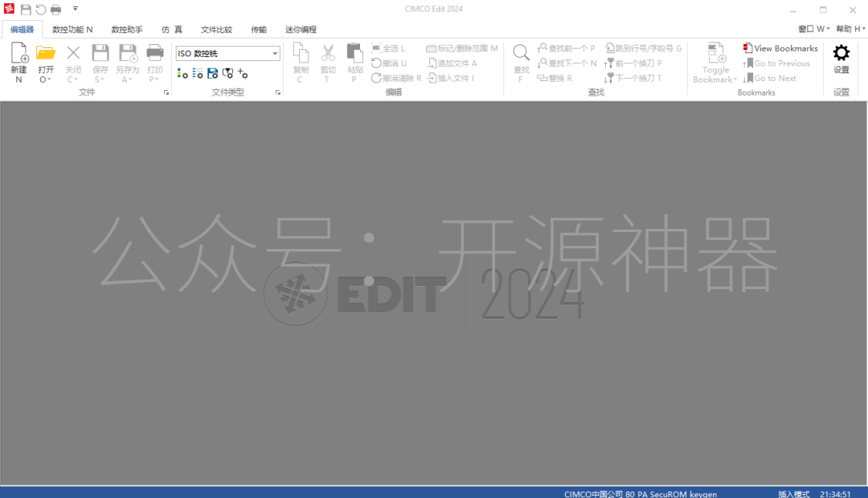Image resolution: width=868 pixels, height=498 pixels.
Task: Choose 另存为 save-as icon
Action: (128, 55)
